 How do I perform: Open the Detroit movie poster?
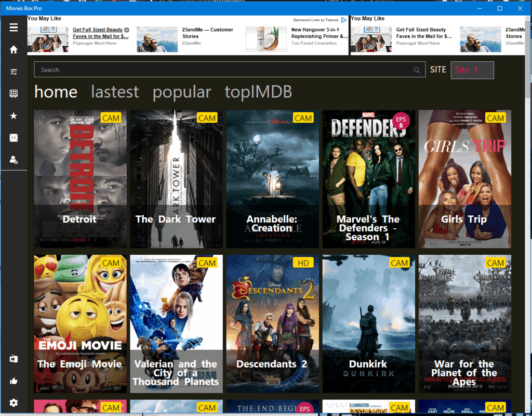tap(80, 179)
